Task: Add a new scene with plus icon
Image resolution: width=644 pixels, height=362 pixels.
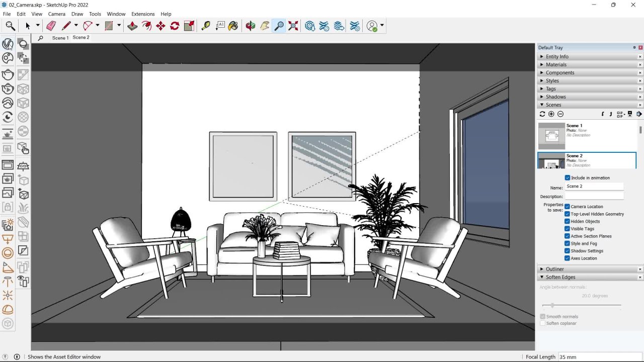Action: (551, 114)
